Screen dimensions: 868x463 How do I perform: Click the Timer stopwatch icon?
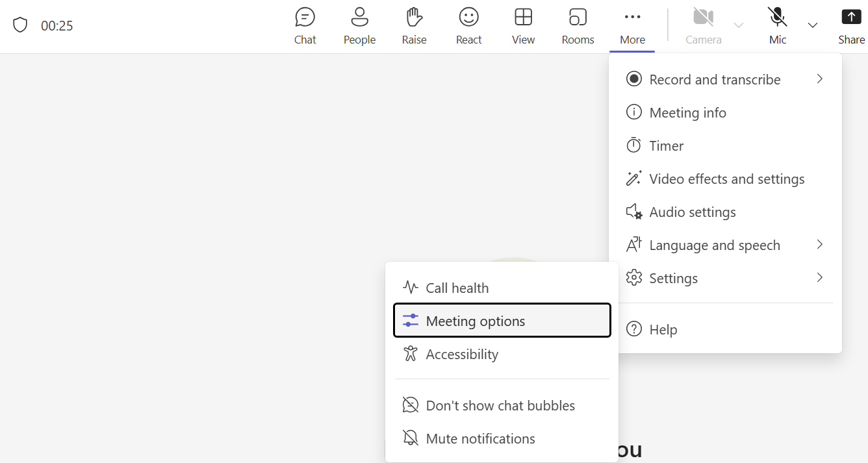[x=633, y=145]
